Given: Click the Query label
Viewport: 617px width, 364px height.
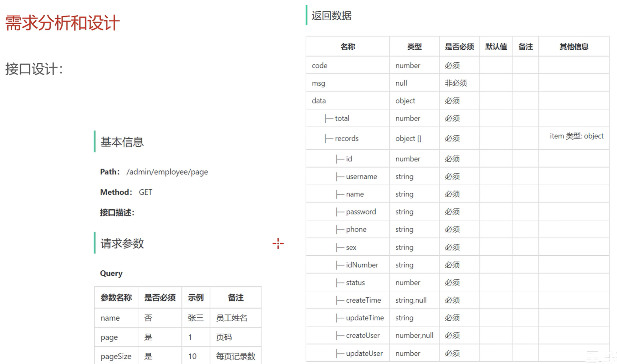Looking at the screenshot, I should [111, 273].
